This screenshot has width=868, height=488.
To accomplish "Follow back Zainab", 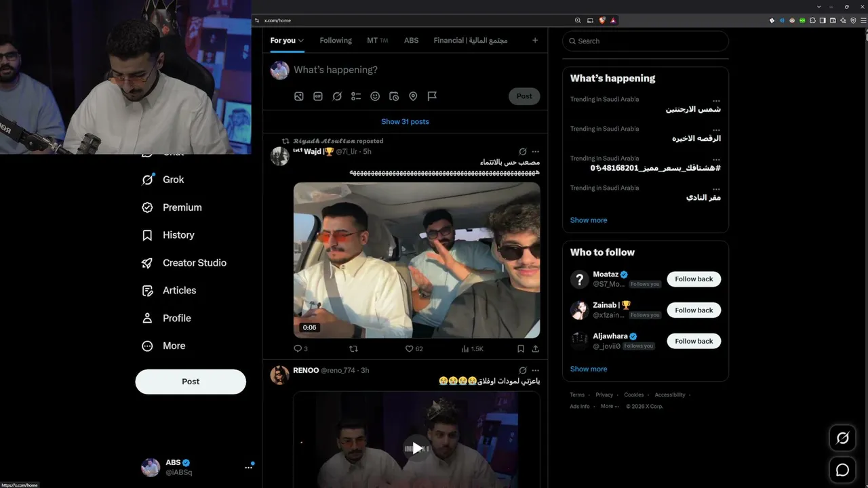I will [694, 310].
